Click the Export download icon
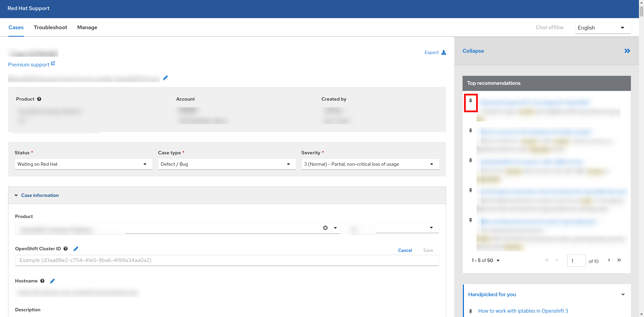The height and width of the screenshot is (317, 644). point(444,52)
